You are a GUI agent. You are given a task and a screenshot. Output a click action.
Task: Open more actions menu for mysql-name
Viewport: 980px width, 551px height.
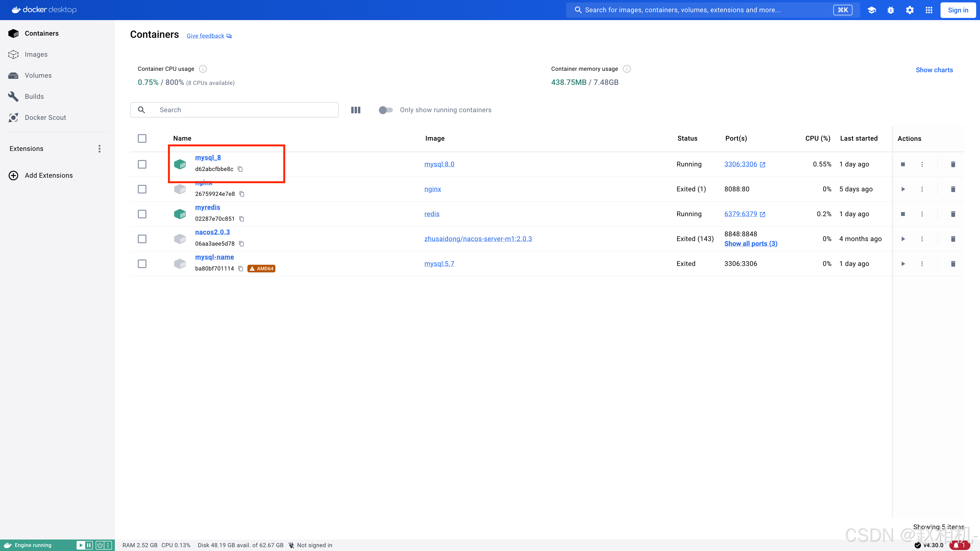[922, 264]
